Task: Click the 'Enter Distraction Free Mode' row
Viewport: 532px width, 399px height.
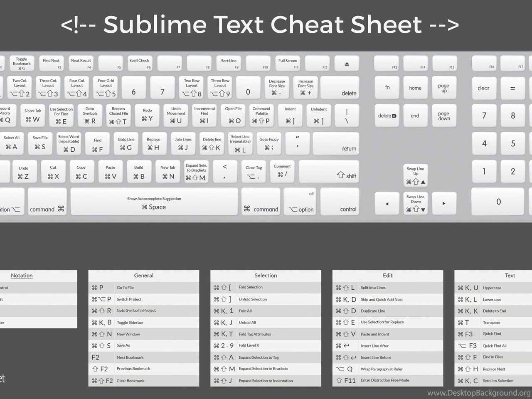Action: [x=388, y=380]
